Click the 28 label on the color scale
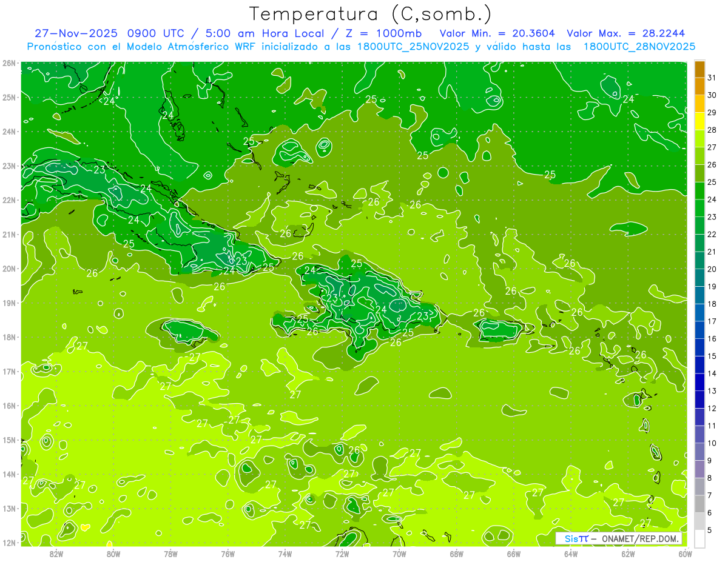The height and width of the screenshot is (562, 728). pos(712,130)
